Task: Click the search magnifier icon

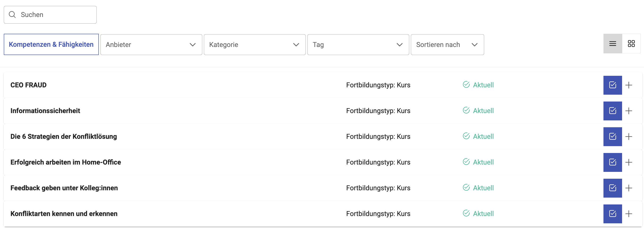Action: click(12, 15)
